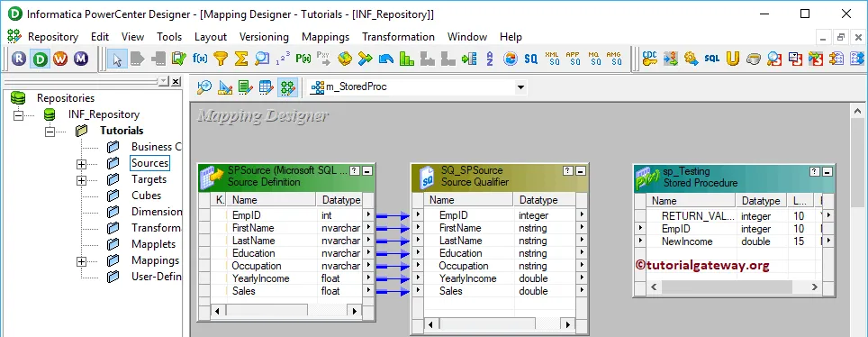Open the Transformation Developer workspace tool
This screenshot has width=868, height=337.
point(245,87)
